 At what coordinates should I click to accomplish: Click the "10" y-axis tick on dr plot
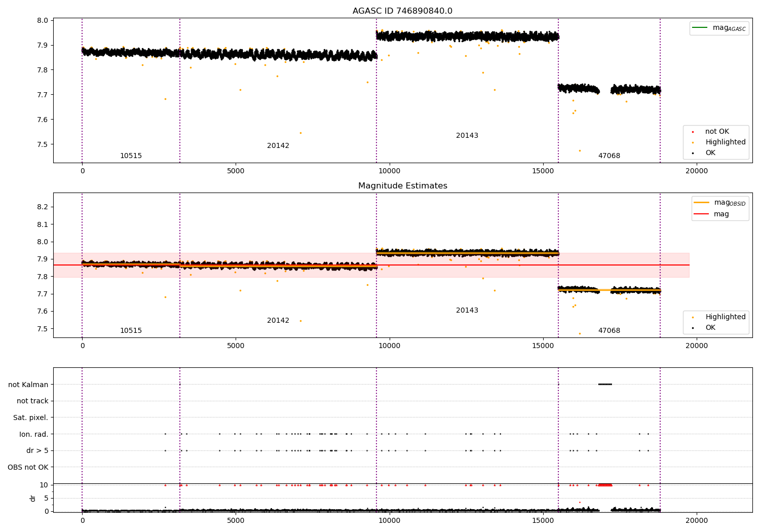pos(44,485)
